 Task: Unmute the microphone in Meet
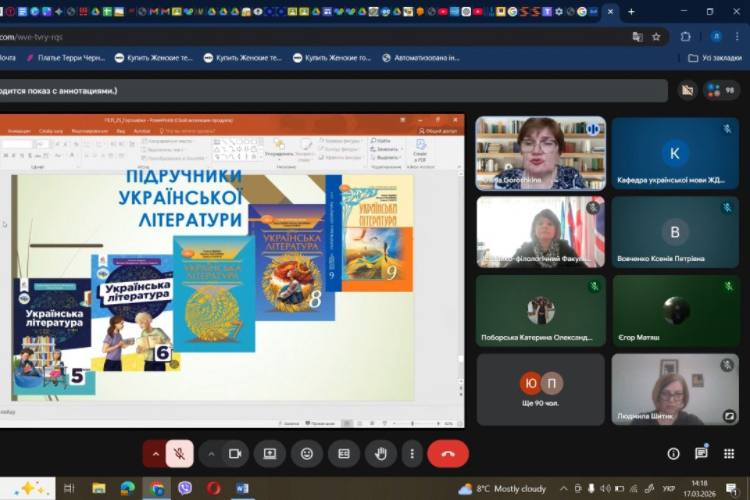(x=180, y=453)
